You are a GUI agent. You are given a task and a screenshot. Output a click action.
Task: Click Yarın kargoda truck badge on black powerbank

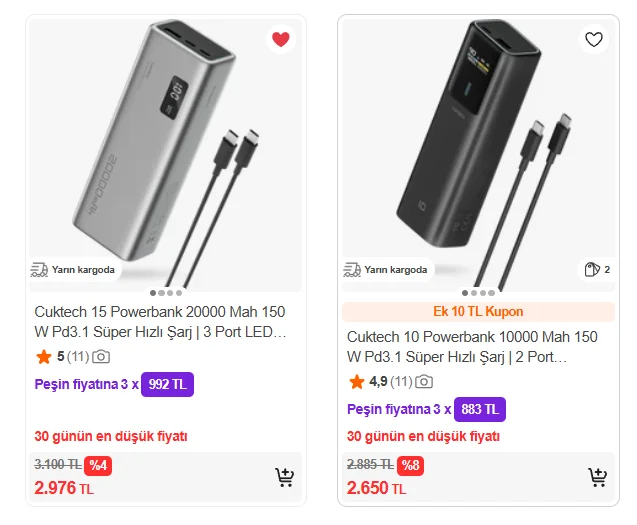(x=386, y=270)
